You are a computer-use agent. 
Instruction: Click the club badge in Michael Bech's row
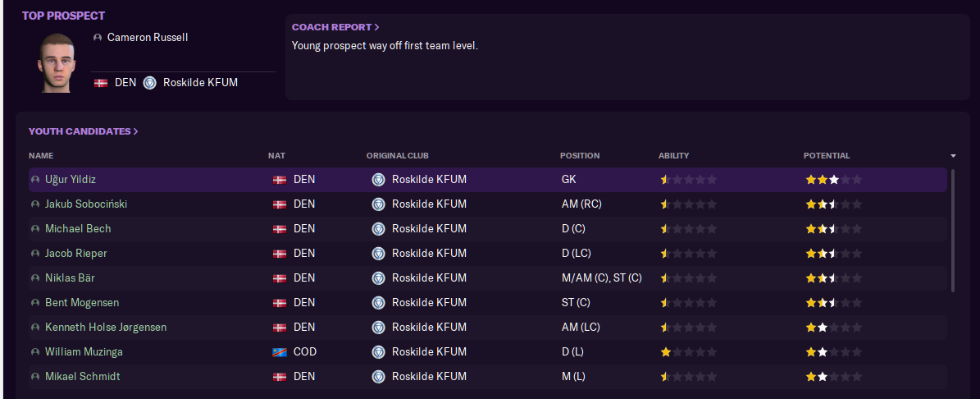pos(378,229)
